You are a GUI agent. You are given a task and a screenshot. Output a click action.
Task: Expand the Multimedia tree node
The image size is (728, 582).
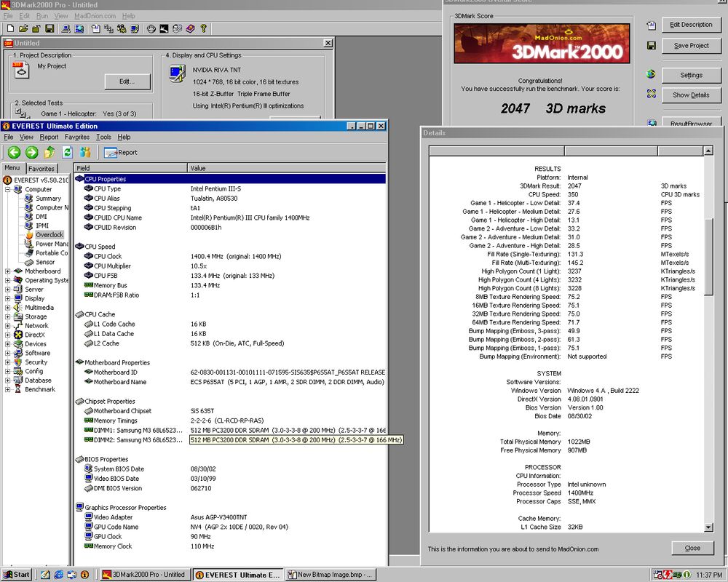7,308
